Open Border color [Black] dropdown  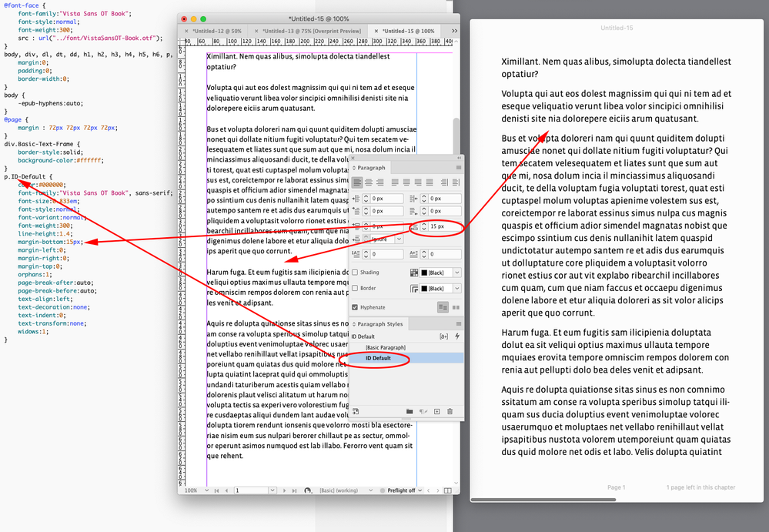coord(457,289)
